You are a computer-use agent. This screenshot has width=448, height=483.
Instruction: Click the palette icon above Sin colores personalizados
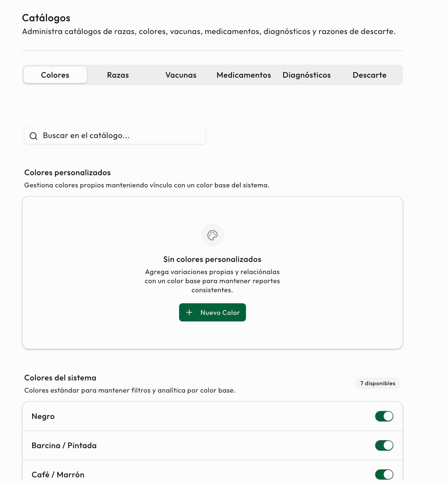(x=212, y=235)
